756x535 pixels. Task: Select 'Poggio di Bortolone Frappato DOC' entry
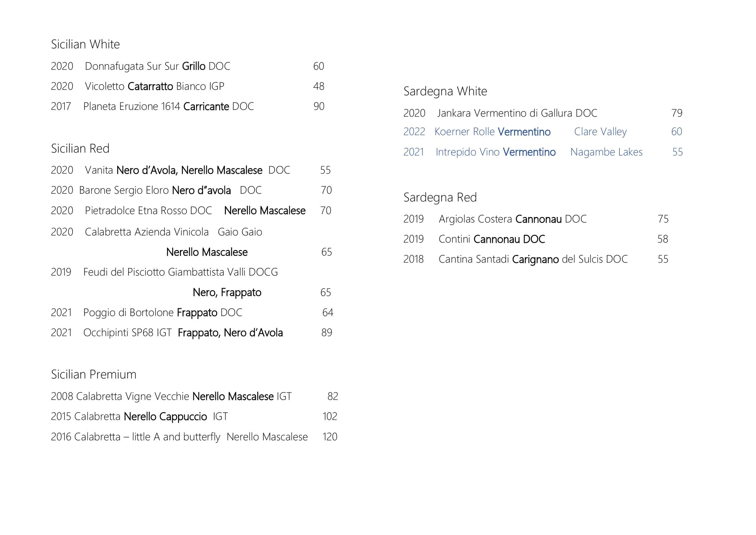click(x=163, y=312)
